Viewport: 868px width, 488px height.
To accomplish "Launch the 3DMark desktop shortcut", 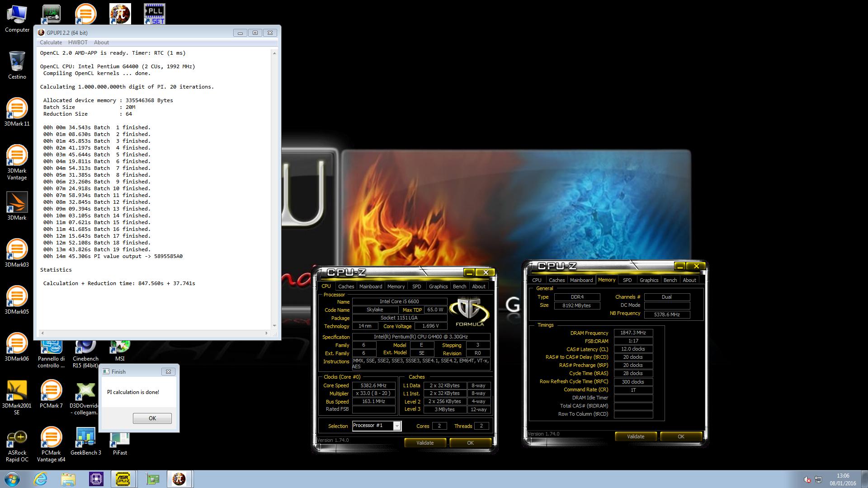I will click(17, 206).
